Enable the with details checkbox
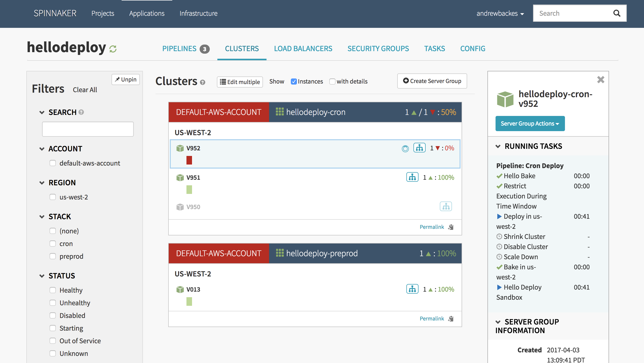644x363 pixels. pyautogui.click(x=332, y=82)
